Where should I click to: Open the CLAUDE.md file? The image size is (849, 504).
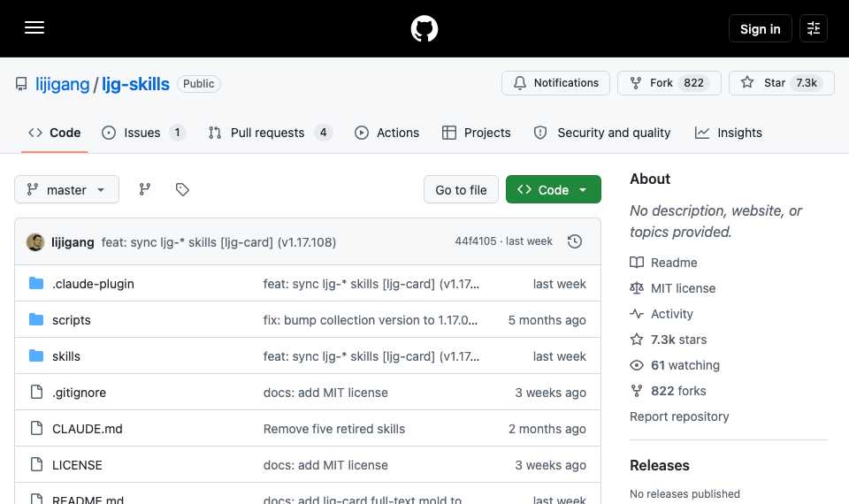click(x=88, y=429)
